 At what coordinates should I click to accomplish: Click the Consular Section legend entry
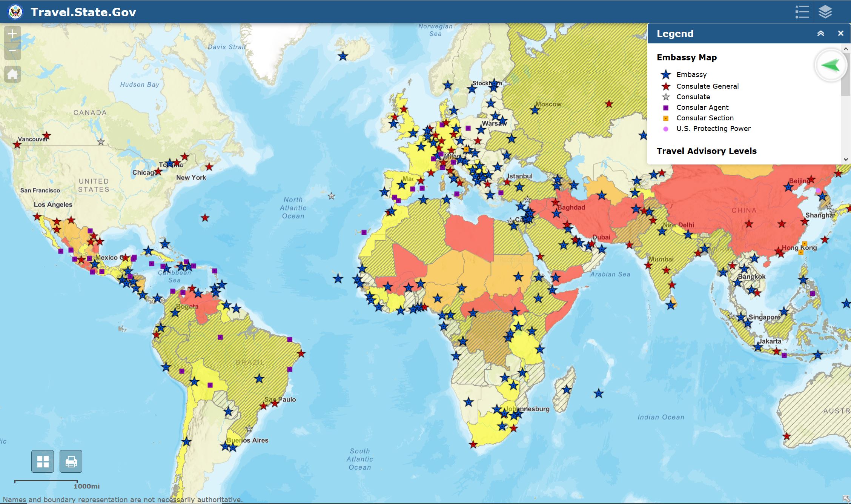click(x=705, y=118)
